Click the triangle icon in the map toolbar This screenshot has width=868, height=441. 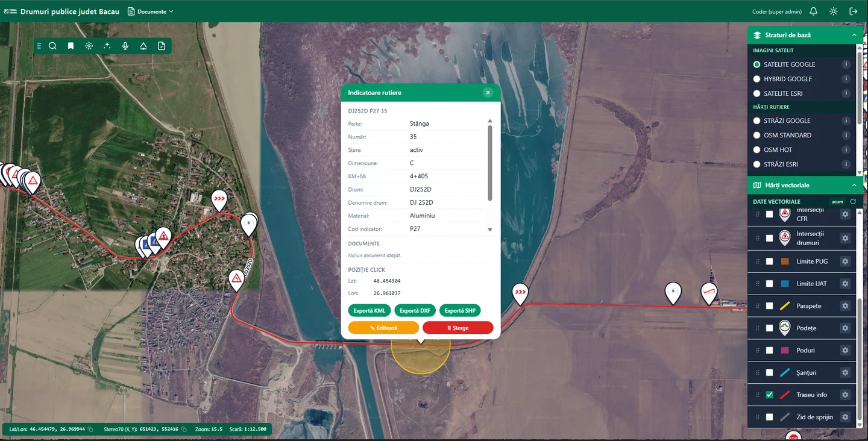point(143,46)
